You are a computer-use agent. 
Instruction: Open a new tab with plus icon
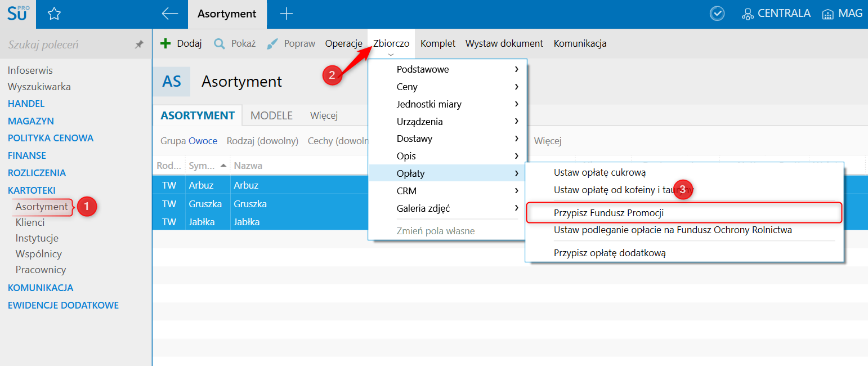pos(287,14)
